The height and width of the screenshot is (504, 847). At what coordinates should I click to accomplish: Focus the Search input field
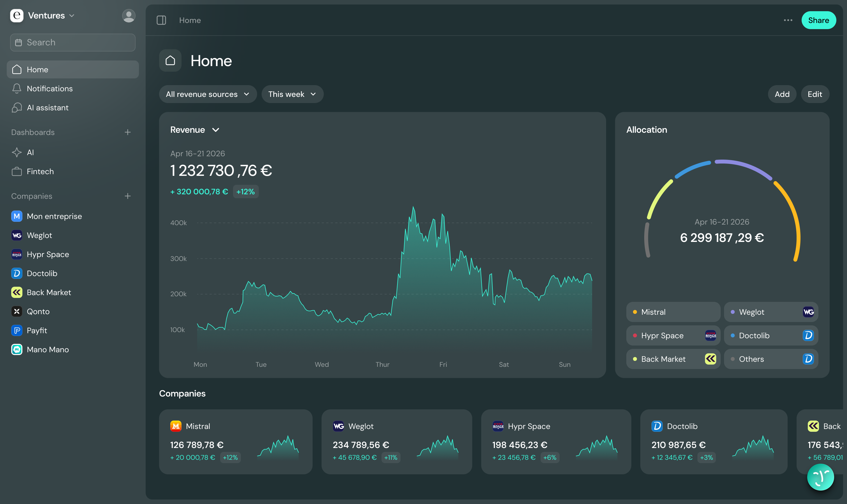(73, 43)
